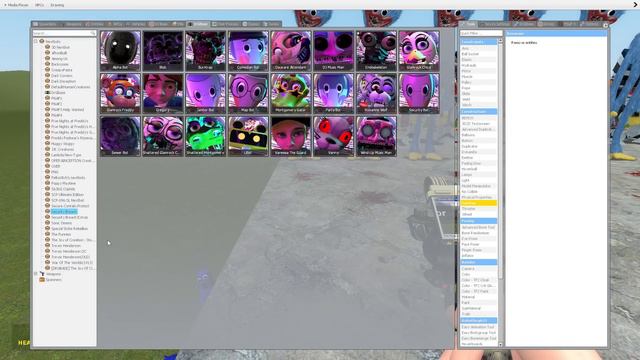This screenshot has height=360, width=640.
Task: Click the tool list scrollbar down arrow
Action: tap(500, 344)
